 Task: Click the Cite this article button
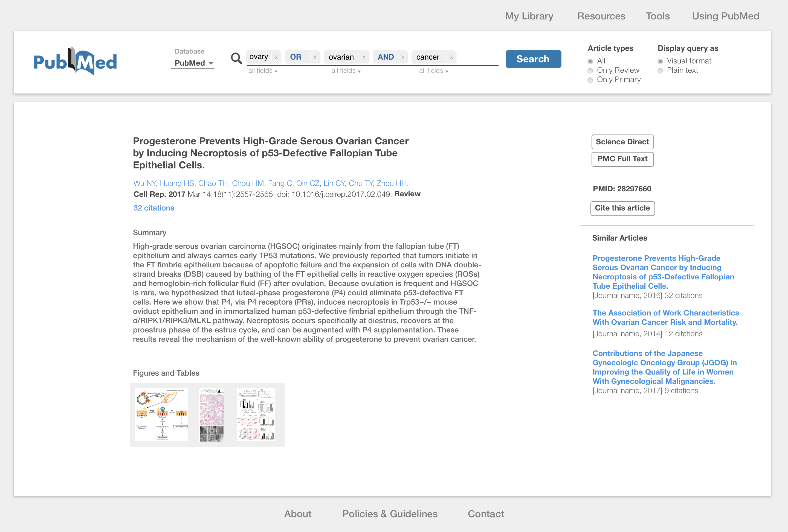click(x=622, y=208)
